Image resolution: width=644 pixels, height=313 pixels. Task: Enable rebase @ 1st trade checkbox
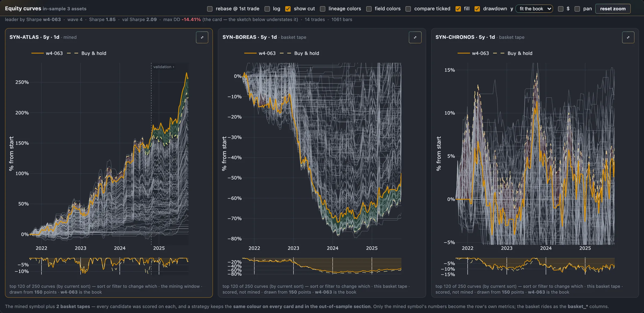(x=210, y=9)
